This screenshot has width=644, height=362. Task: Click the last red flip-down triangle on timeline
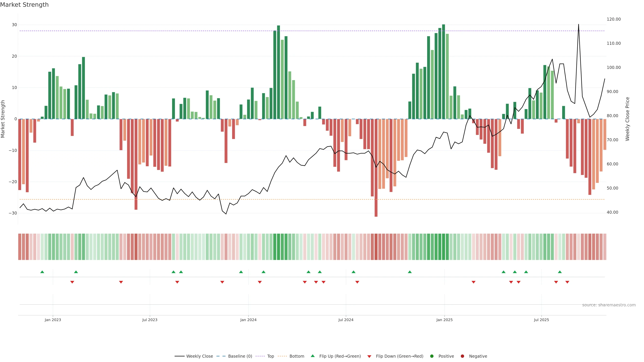click(x=567, y=282)
